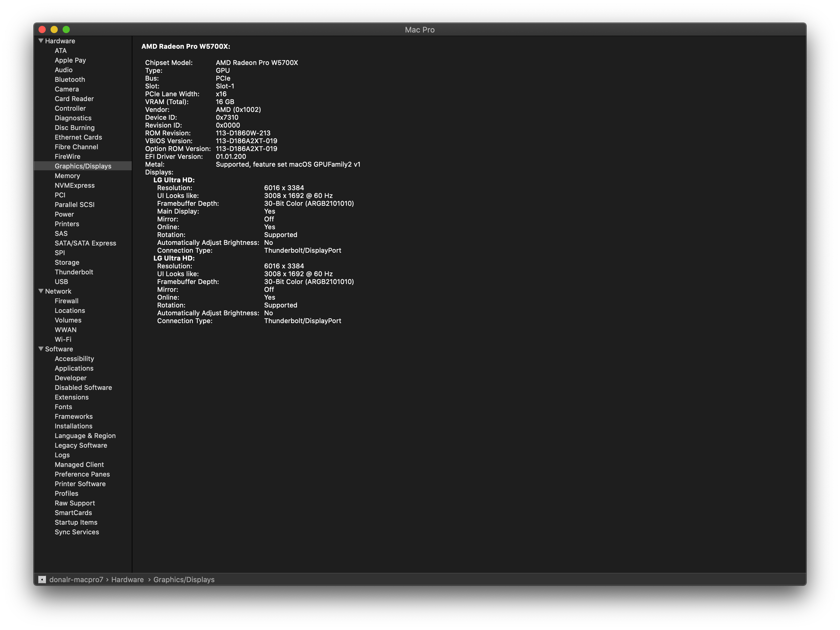Select Startup Items in sidebar
Image resolution: width=840 pixels, height=630 pixels.
(x=76, y=523)
